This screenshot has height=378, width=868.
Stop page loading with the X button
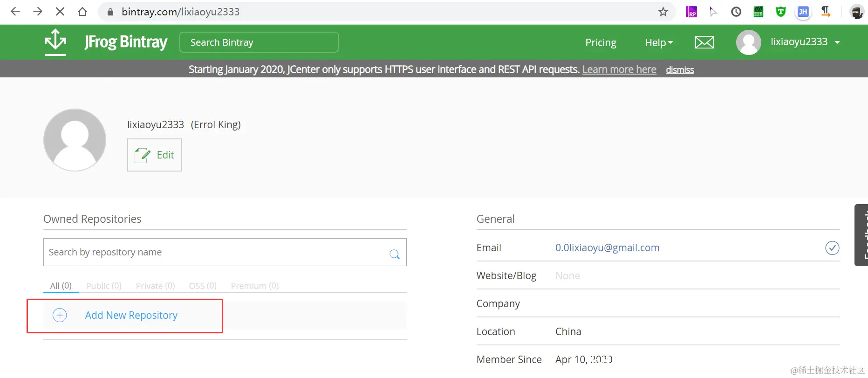[60, 12]
